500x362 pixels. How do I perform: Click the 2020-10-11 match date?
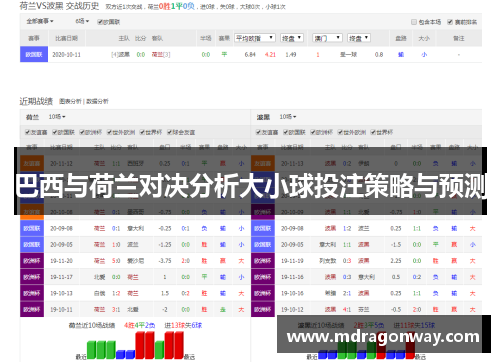pyautogui.click(x=67, y=54)
